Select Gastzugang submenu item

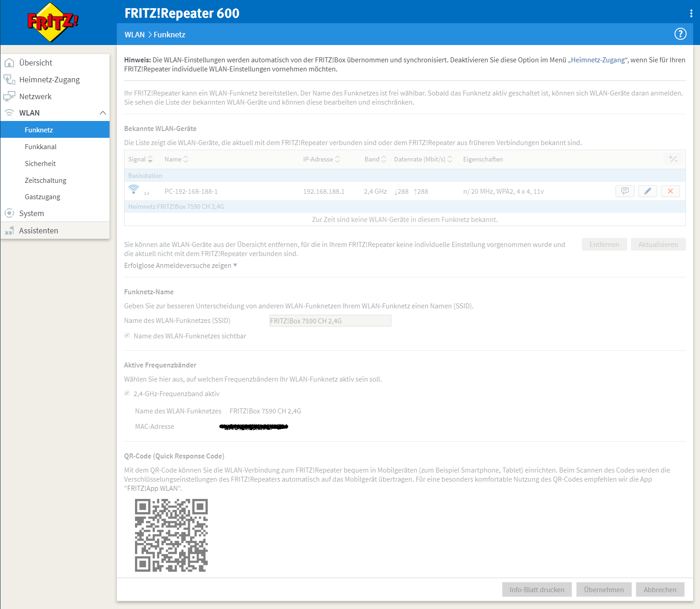55,196
